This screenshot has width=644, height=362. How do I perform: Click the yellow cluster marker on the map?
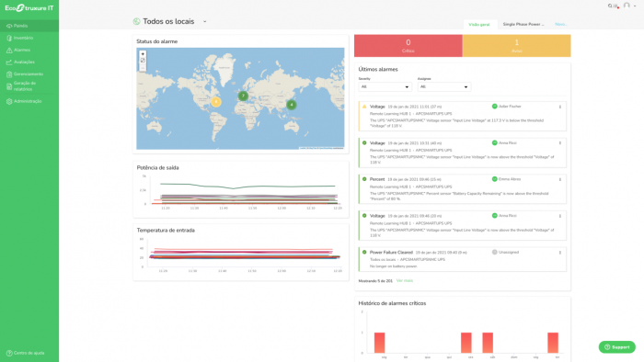pyautogui.click(x=216, y=102)
